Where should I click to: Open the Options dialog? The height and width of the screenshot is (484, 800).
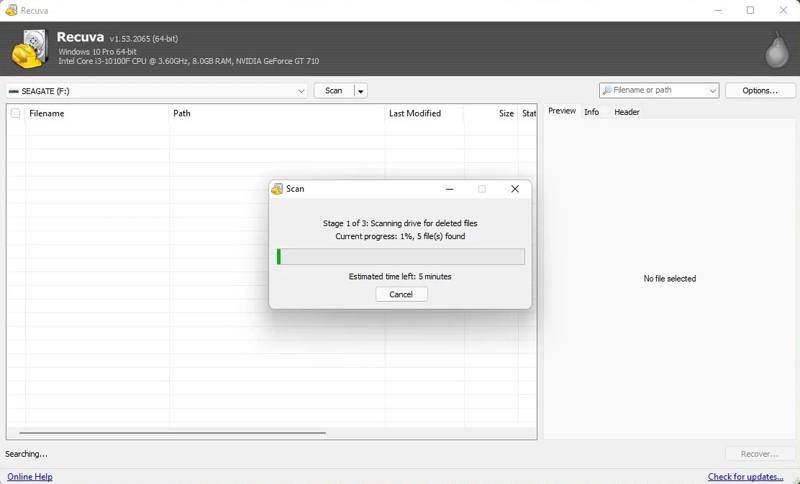[x=760, y=91]
